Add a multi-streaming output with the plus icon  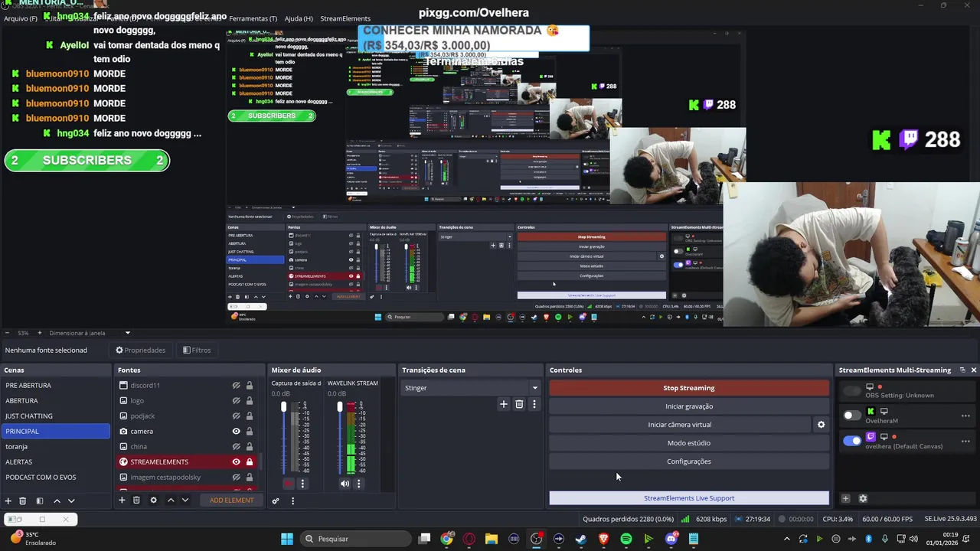pos(846,498)
